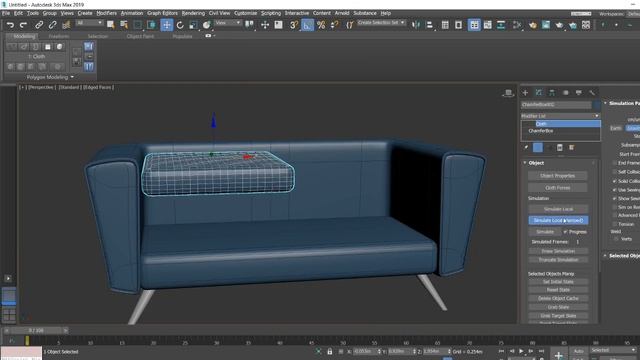Viewport: 640px width, 360px height.
Task: Select the Verts weld radio button
Action: tap(616, 239)
